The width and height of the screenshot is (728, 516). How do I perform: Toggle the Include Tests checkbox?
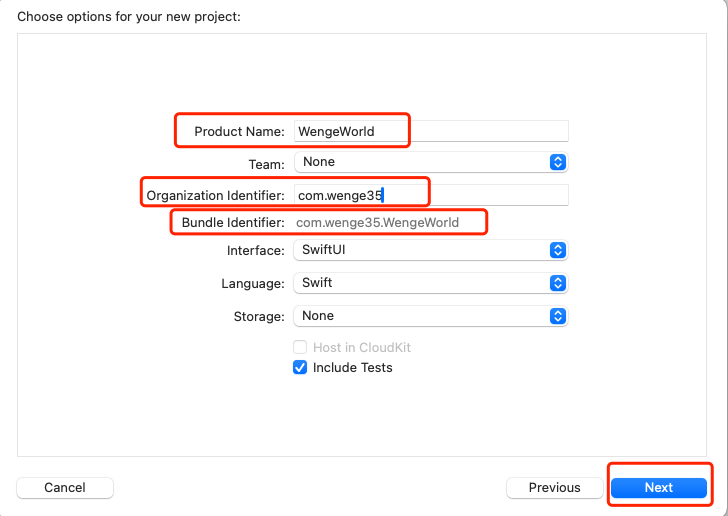click(x=300, y=368)
